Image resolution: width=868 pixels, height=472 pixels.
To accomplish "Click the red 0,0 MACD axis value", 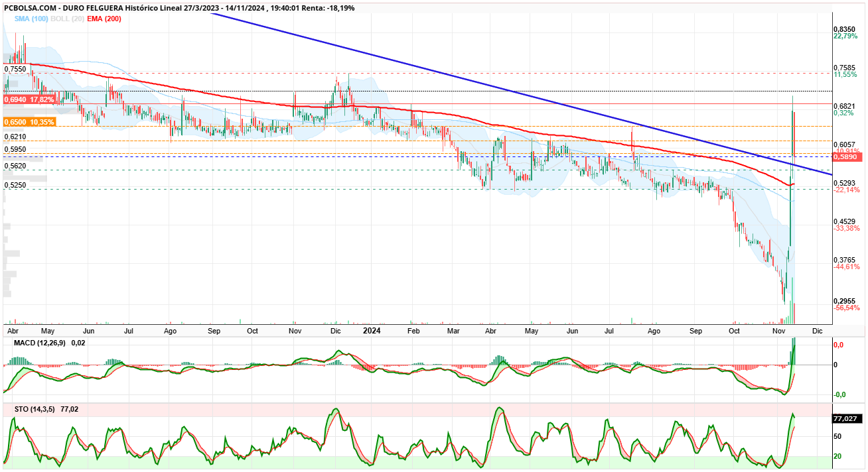I will coord(839,345).
